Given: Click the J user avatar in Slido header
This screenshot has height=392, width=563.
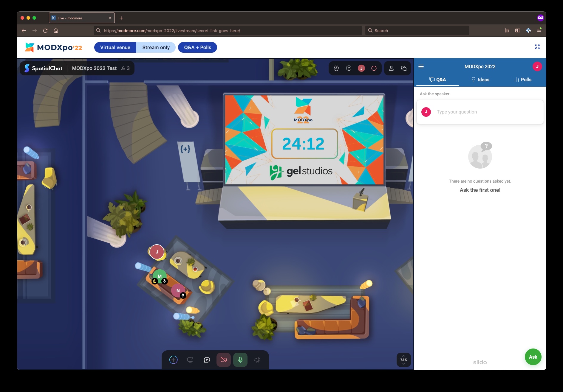Looking at the screenshot, I should pyautogui.click(x=537, y=66).
